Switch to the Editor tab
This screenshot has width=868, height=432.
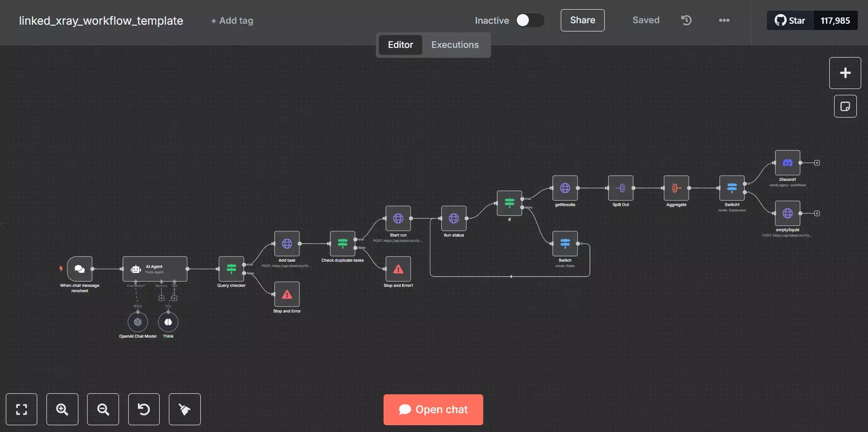click(401, 45)
